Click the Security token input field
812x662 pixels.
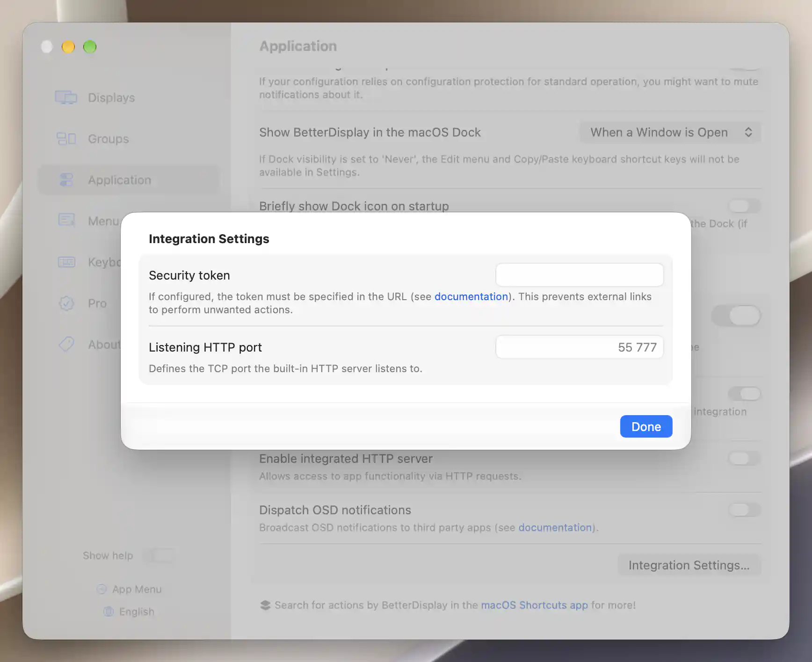tap(580, 275)
